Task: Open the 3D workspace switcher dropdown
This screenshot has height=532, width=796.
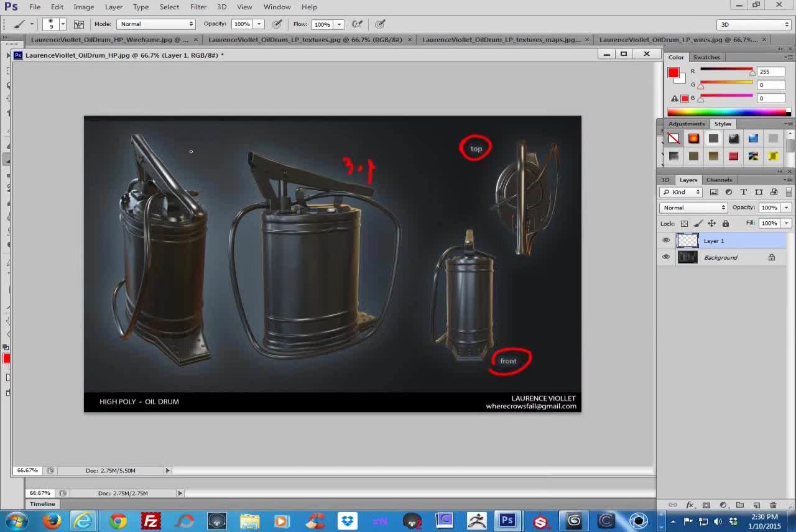Action: click(754, 24)
